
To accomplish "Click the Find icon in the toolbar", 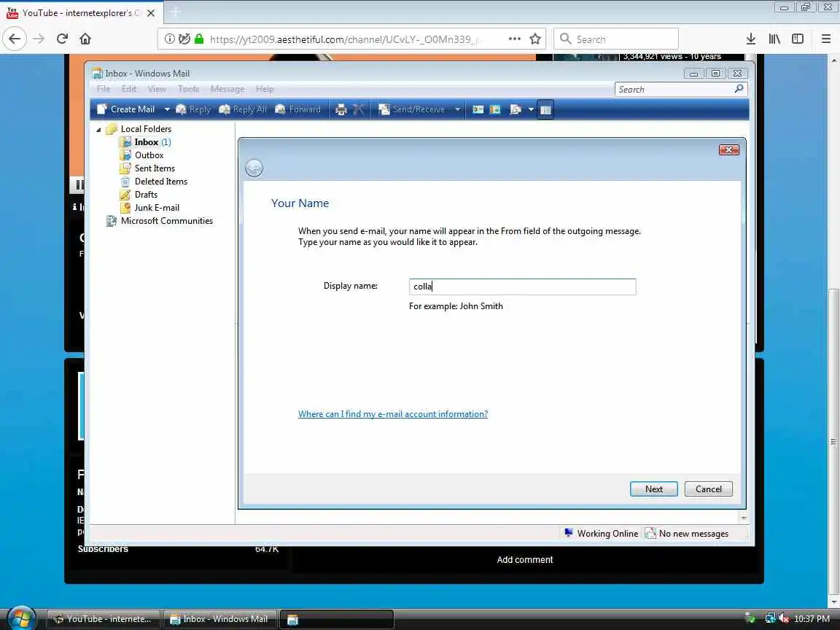I will point(516,110).
